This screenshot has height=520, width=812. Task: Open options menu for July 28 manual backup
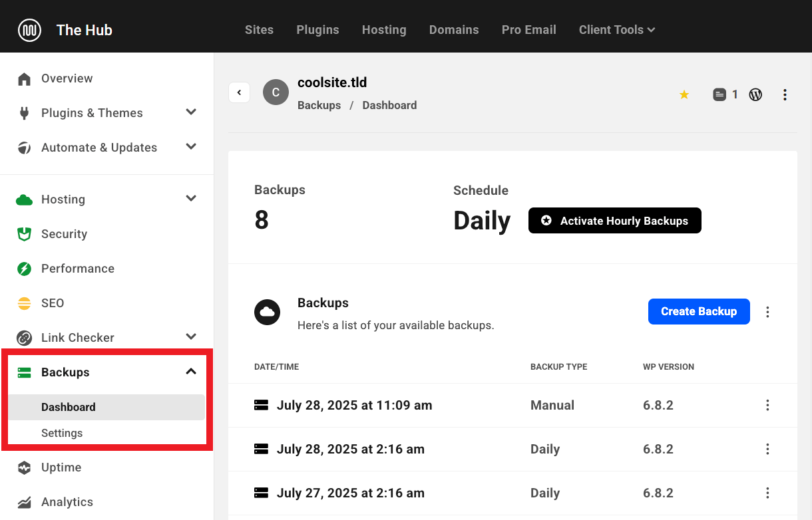pyautogui.click(x=767, y=405)
